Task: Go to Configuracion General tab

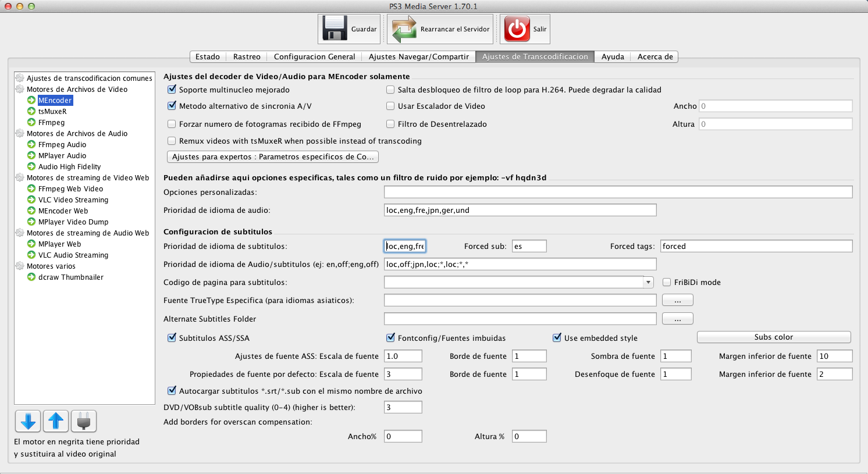Action: [x=314, y=56]
